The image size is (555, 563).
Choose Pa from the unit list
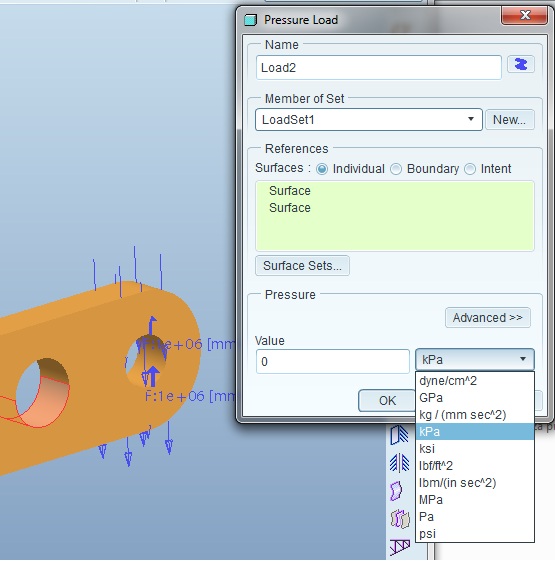(x=475, y=517)
